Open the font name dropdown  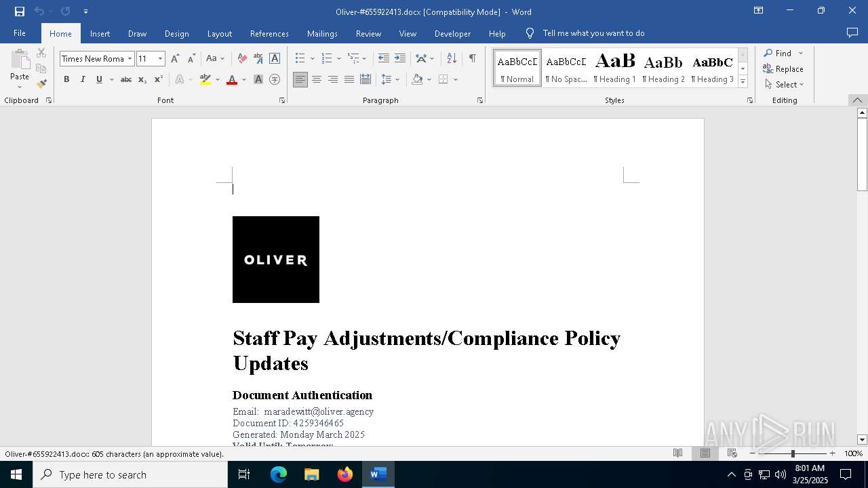point(130,59)
